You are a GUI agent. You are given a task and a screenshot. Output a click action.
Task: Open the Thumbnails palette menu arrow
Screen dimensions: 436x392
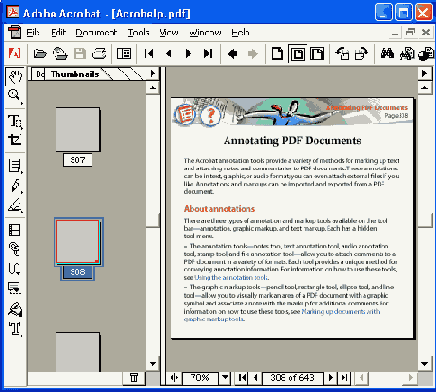pos(153,73)
